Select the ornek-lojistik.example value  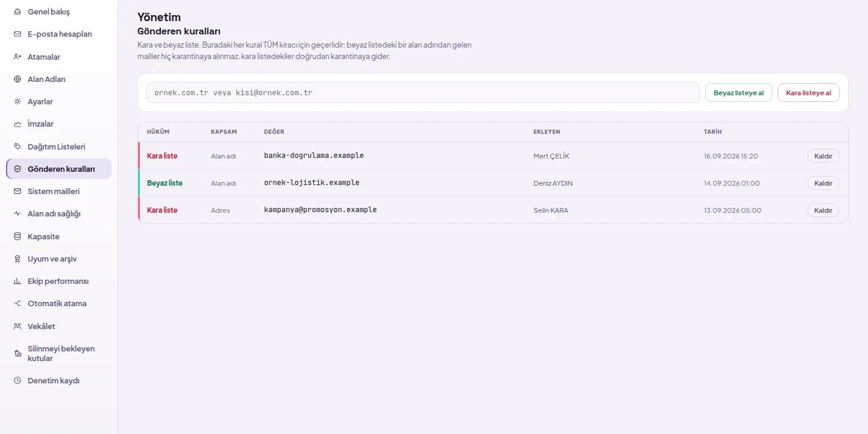[x=312, y=183]
